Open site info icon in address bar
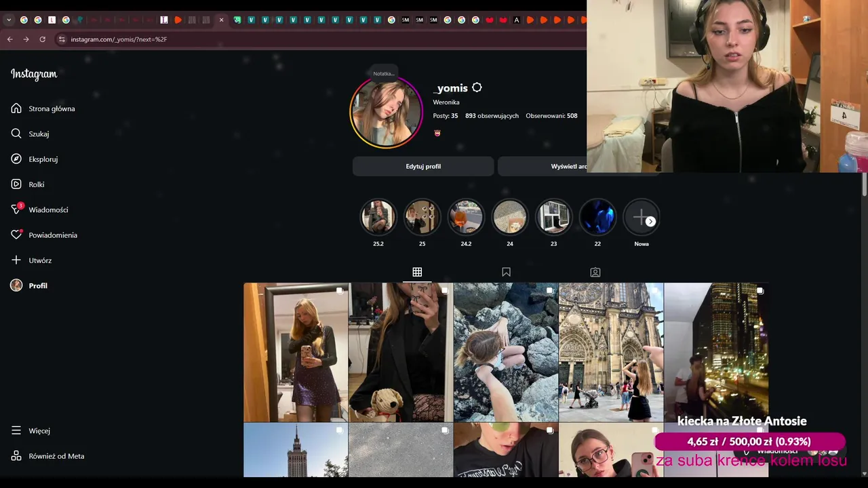Screen dimensions: 868x488 click(62, 39)
